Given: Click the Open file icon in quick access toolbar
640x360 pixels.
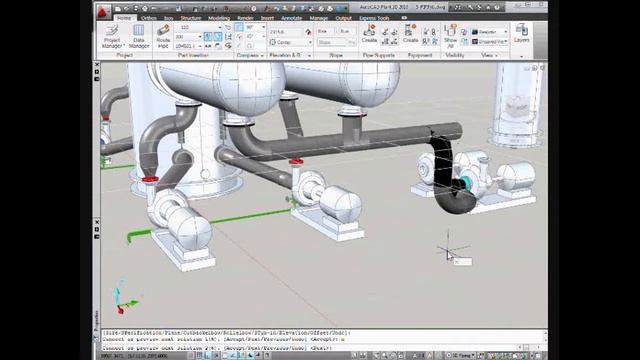Looking at the screenshot, I should click(127, 8).
